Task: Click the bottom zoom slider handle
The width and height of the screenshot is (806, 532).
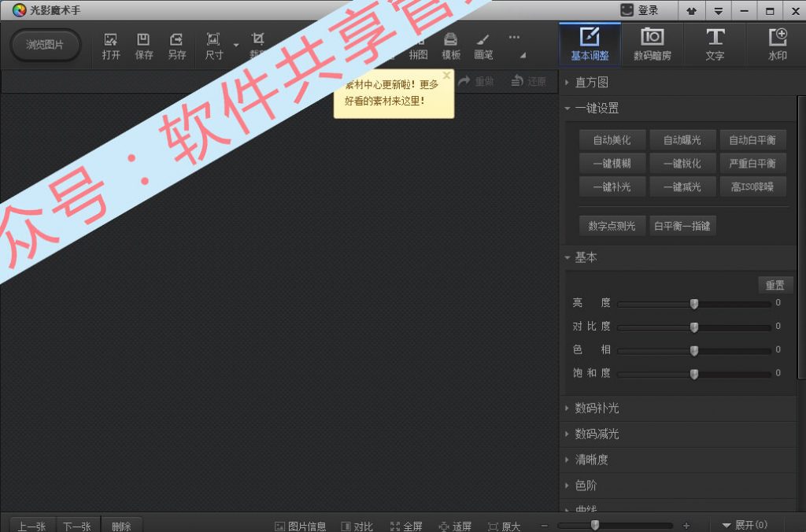Action: point(595,525)
